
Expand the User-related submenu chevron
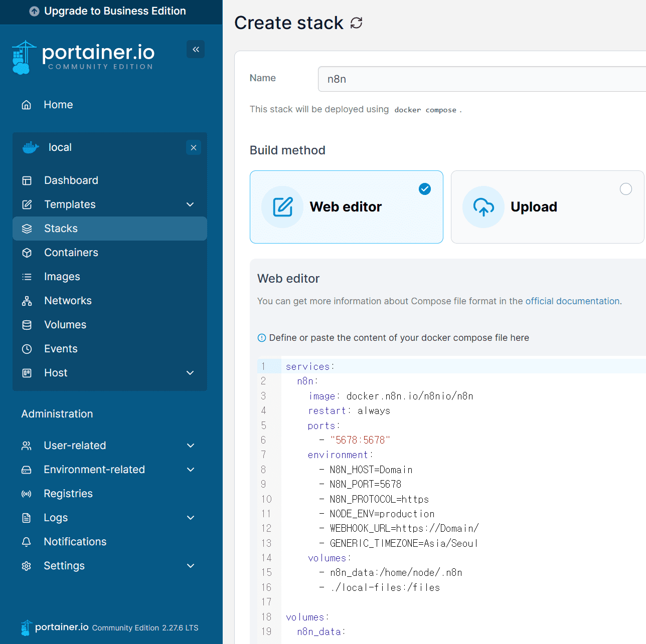tap(191, 446)
